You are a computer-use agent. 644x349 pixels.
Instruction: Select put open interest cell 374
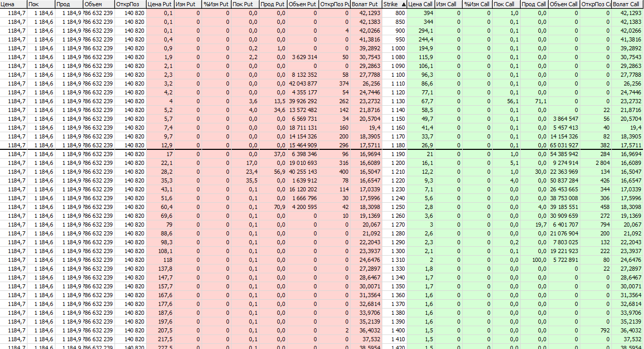click(335, 83)
